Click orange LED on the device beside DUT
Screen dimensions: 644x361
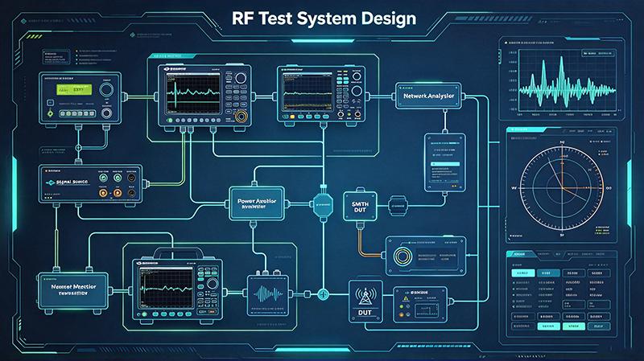402,315
